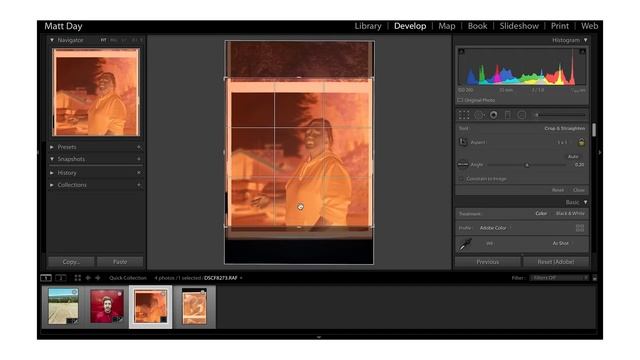Add a collection with plus icon
The height and width of the screenshot is (360, 640).
point(139,185)
